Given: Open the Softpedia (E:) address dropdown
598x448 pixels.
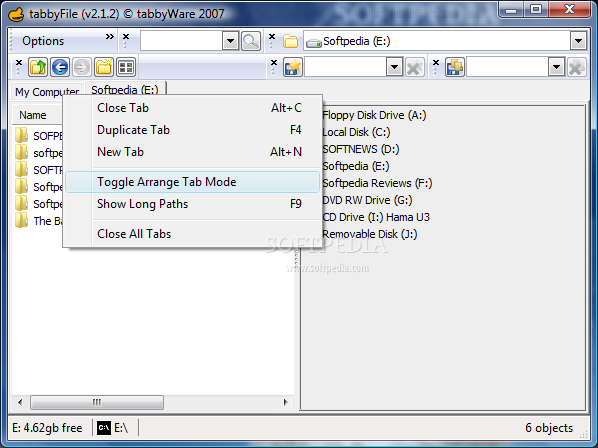Looking at the screenshot, I should pos(578,41).
